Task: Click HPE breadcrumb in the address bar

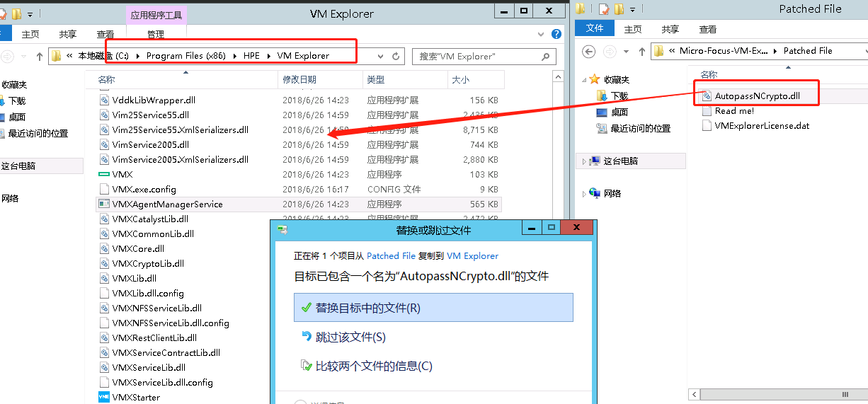Action: pyautogui.click(x=251, y=56)
